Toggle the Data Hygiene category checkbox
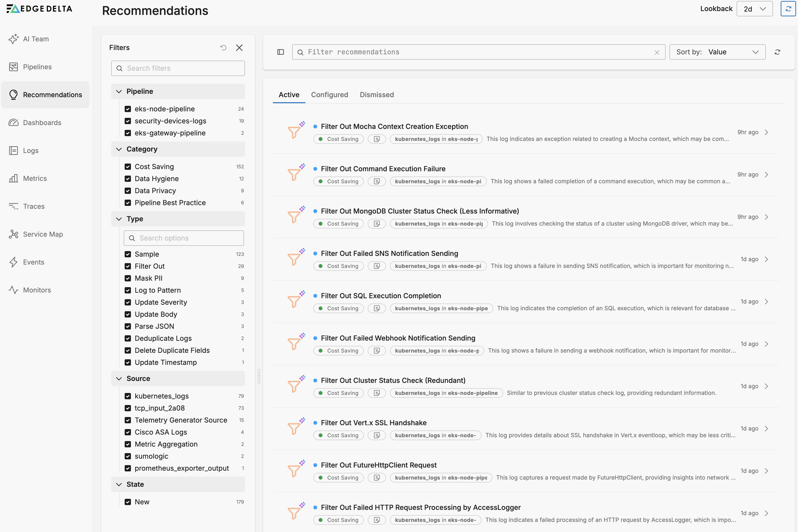 (128, 179)
